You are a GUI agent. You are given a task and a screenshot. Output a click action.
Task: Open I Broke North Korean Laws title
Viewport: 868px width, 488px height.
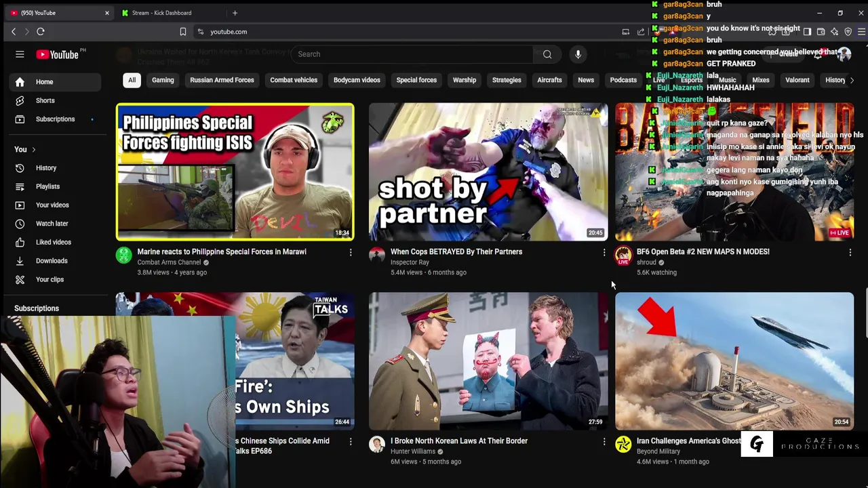click(459, 441)
